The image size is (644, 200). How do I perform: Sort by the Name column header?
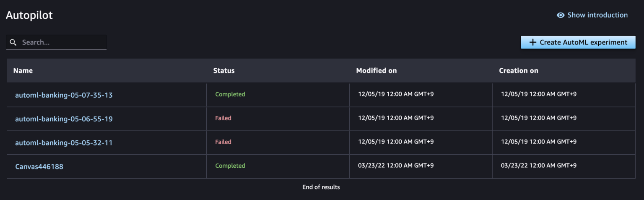point(23,71)
